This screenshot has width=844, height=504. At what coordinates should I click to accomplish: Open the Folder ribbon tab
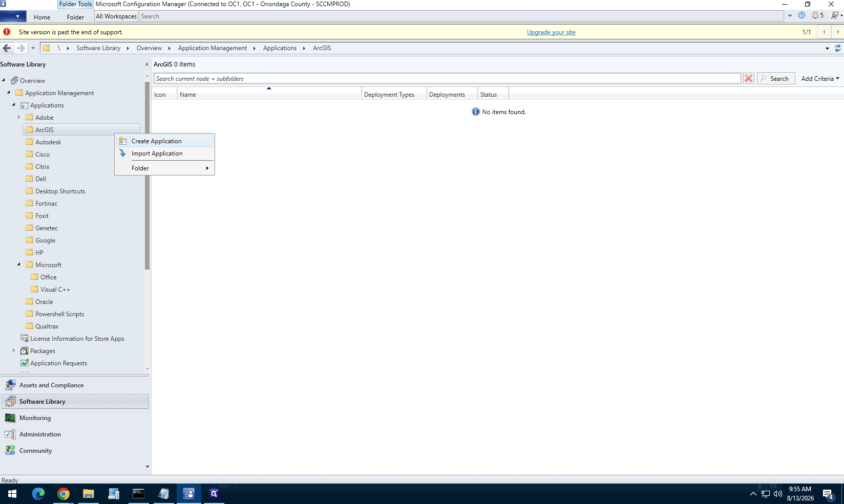point(75,17)
